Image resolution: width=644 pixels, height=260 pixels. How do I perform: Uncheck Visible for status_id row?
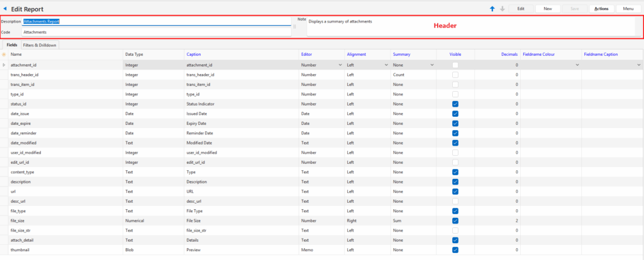click(455, 104)
